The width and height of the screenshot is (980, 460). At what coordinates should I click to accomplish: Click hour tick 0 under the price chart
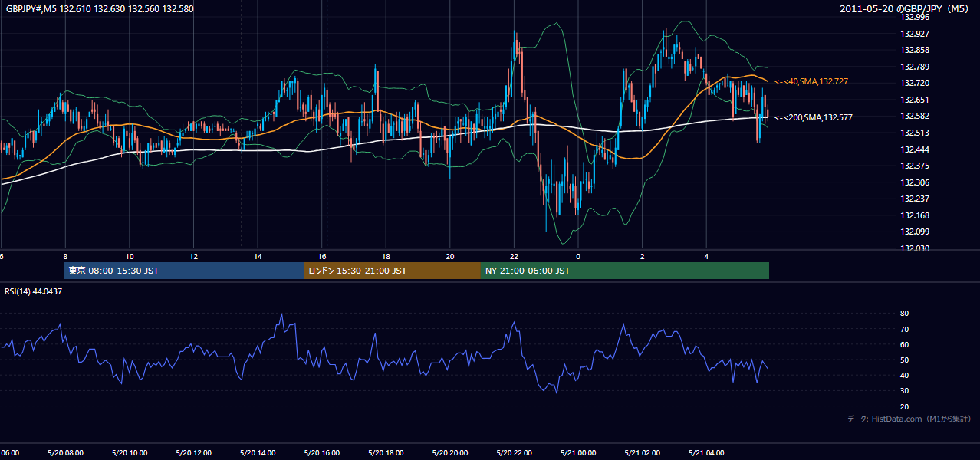pos(578,256)
